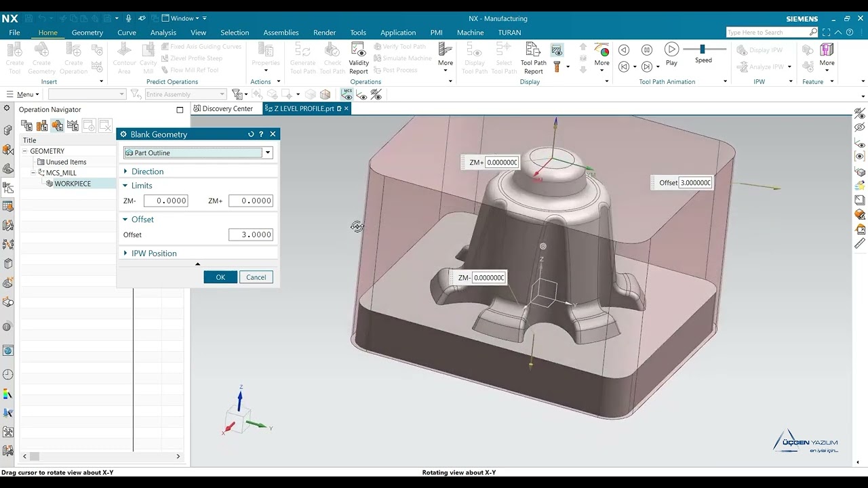Open the TURAN ribbon tab
The height and width of the screenshot is (488, 868).
(510, 33)
